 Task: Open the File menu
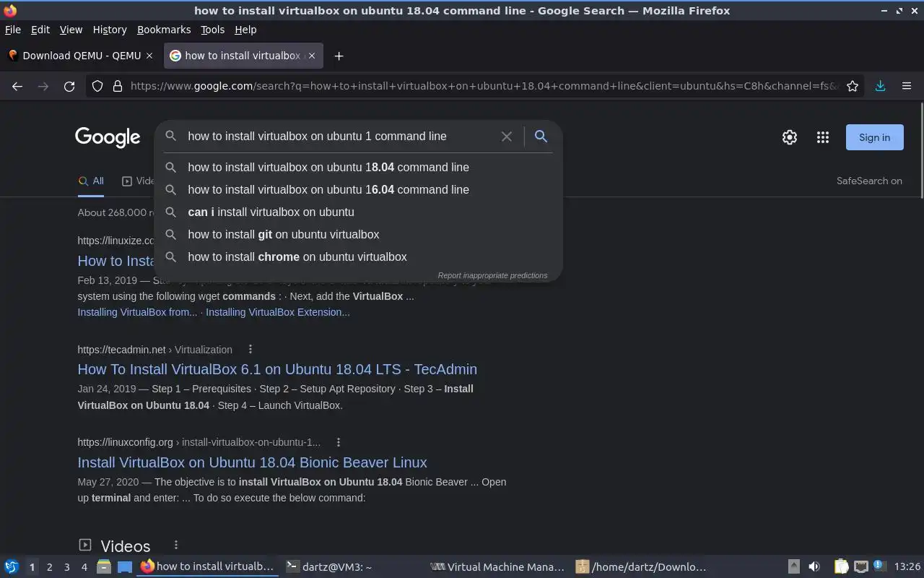(x=13, y=30)
